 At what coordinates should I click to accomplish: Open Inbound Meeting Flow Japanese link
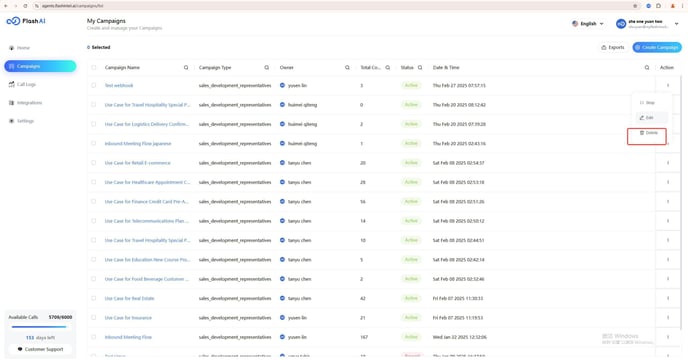pos(138,144)
